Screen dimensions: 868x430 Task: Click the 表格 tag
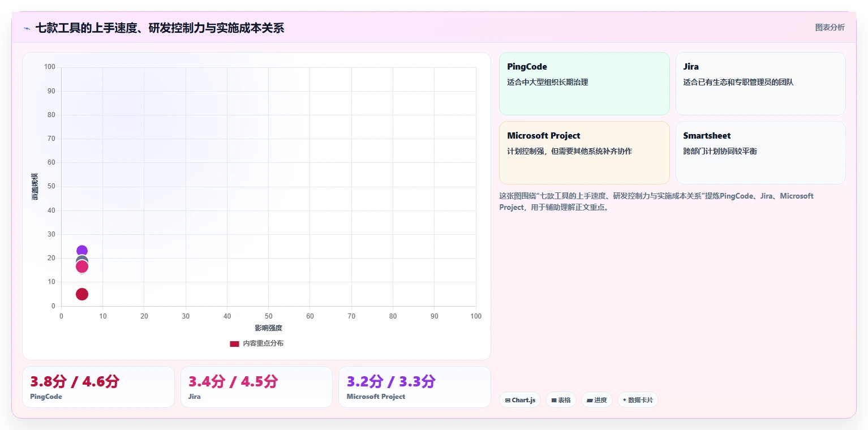click(561, 400)
